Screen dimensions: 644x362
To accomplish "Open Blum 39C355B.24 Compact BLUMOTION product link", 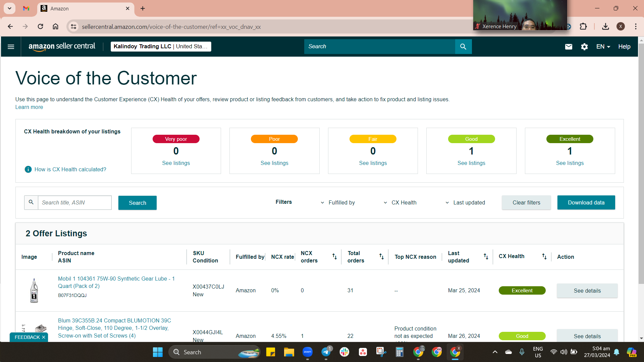I will point(114,328).
